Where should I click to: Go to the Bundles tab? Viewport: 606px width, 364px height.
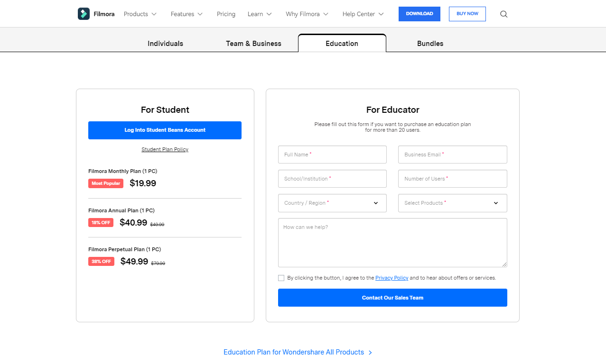(430, 44)
